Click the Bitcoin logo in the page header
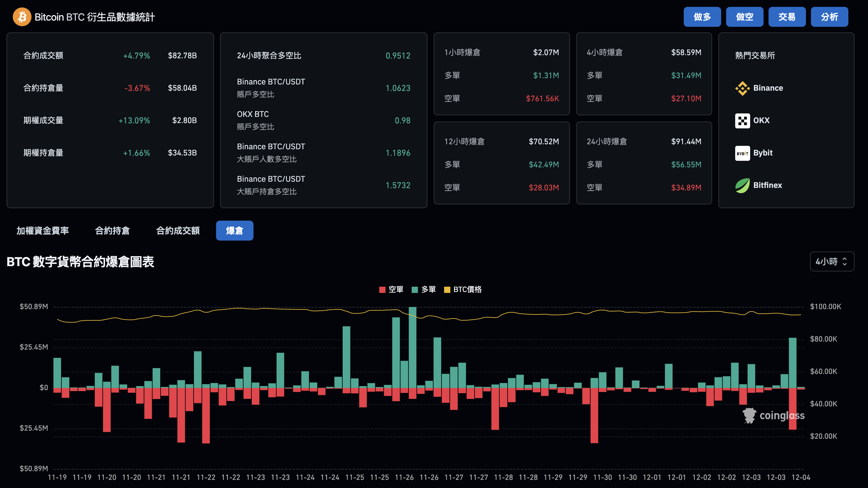 coord(22,17)
